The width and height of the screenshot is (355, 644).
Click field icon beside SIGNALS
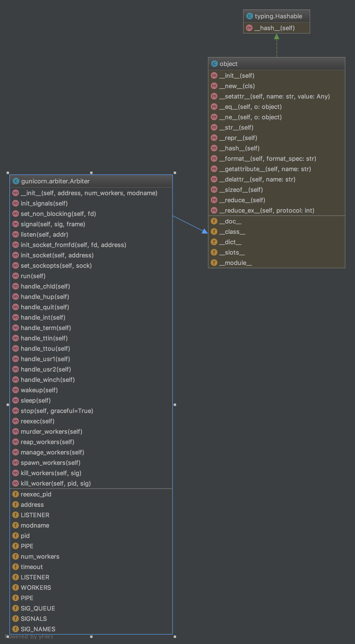16,619
